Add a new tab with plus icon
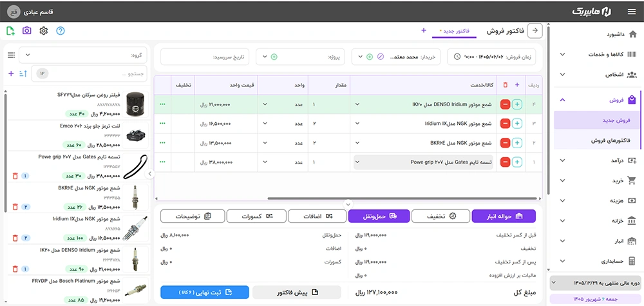 424,30
